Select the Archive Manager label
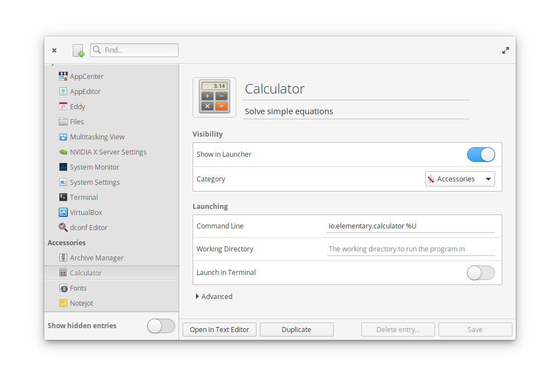Viewport: 560px width, 392px height. 97,258
